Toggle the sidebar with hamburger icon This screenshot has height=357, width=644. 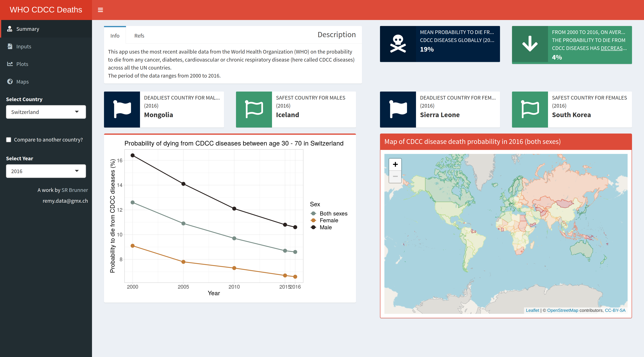click(x=100, y=10)
